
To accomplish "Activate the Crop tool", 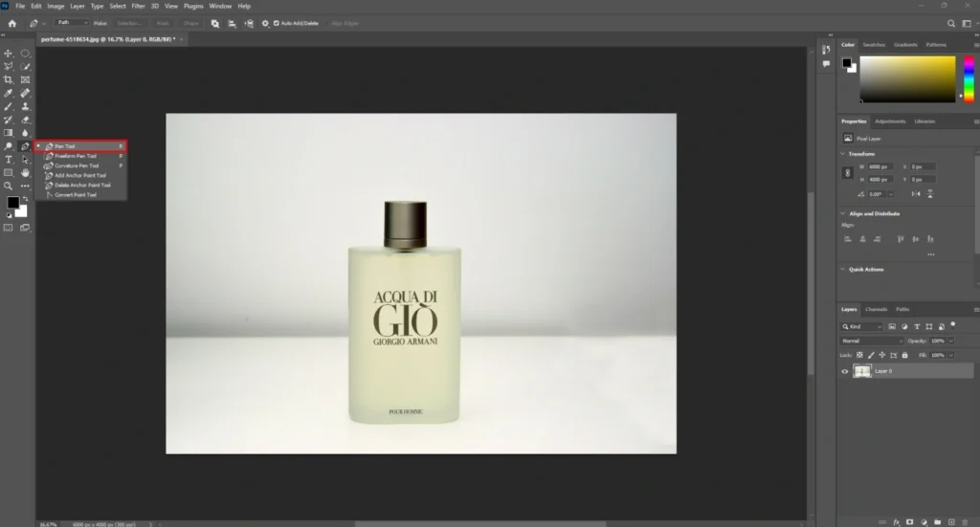I will pos(8,80).
